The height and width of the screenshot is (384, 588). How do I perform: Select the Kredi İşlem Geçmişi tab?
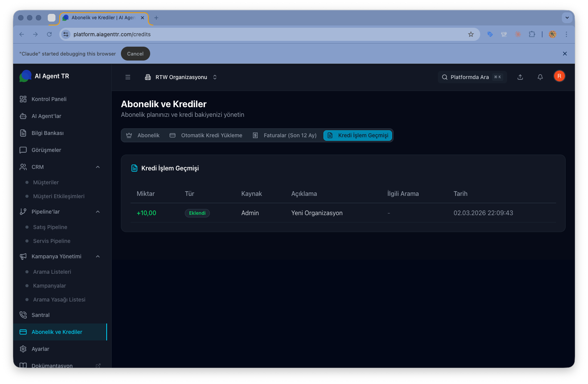[358, 135]
